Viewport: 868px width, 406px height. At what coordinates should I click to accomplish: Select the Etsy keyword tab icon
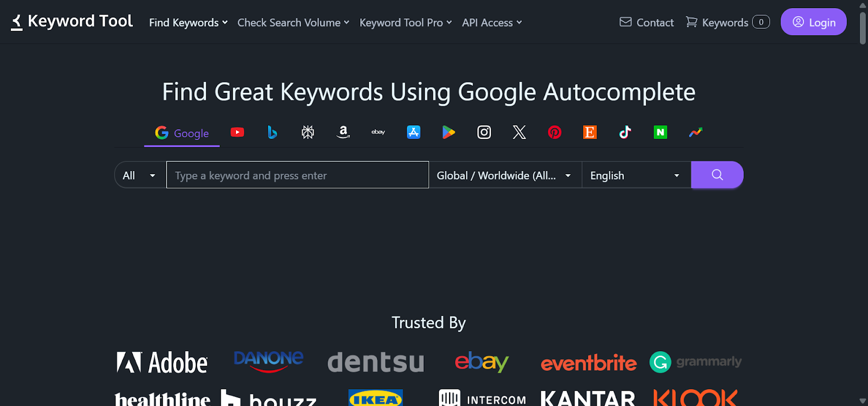(x=590, y=132)
